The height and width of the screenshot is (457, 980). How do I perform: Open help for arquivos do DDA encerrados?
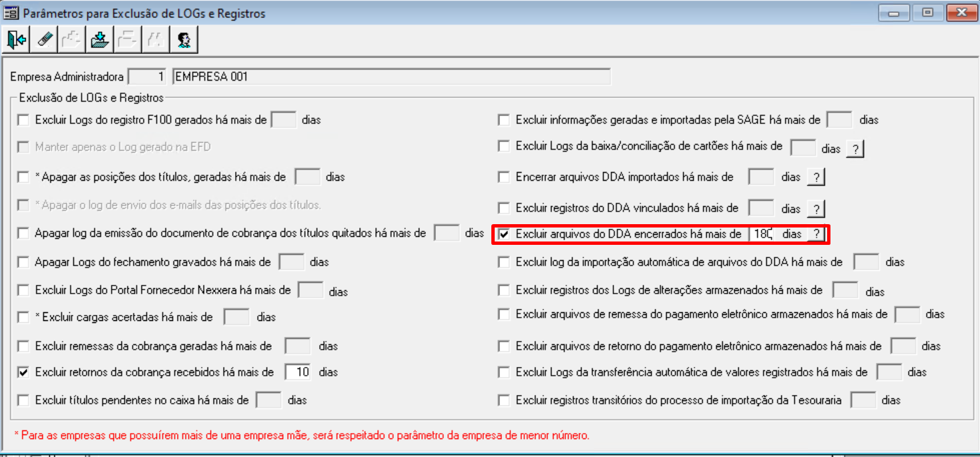(x=816, y=234)
